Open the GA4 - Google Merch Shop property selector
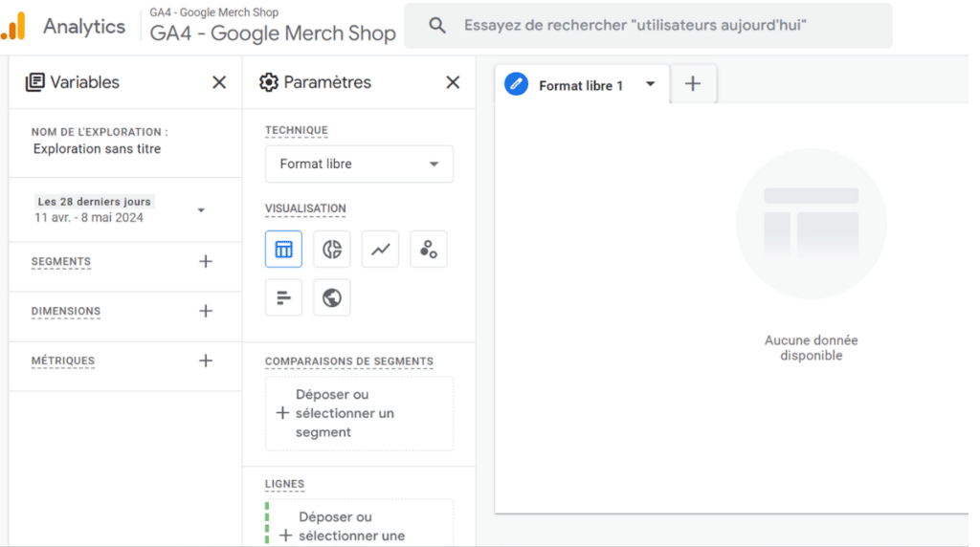This screenshot has width=980, height=547. click(273, 26)
